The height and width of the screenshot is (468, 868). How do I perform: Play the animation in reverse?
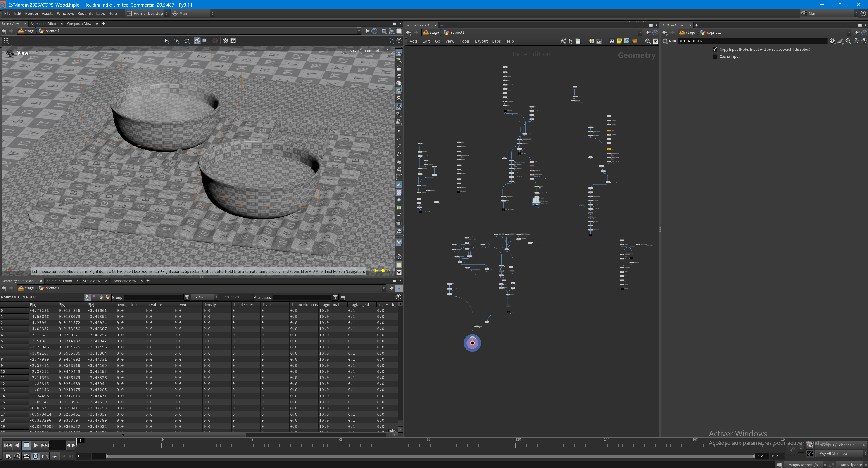(17, 445)
